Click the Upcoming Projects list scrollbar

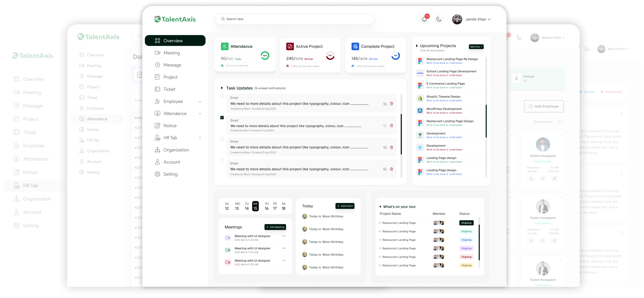coord(486,121)
